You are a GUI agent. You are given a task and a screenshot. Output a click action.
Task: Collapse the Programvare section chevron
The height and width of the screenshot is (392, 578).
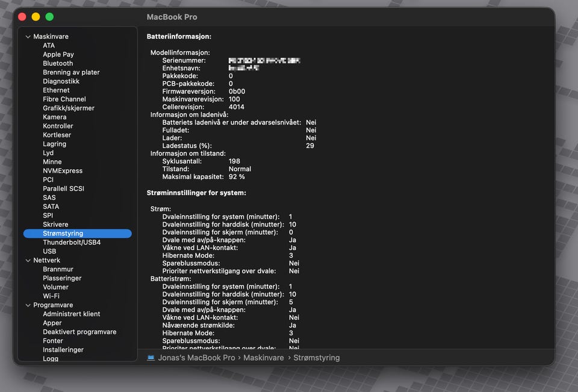pyautogui.click(x=28, y=305)
